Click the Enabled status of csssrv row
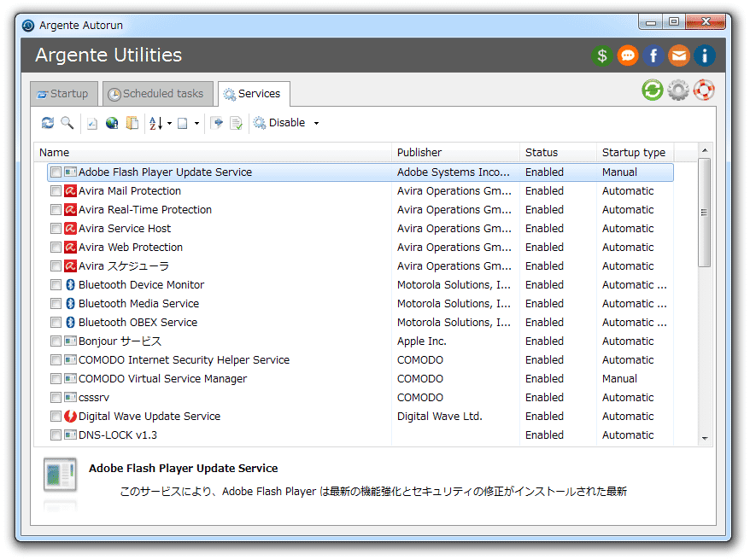The width and height of the screenshot is (750, 560). pyautogui.click(x=544, y=398)
